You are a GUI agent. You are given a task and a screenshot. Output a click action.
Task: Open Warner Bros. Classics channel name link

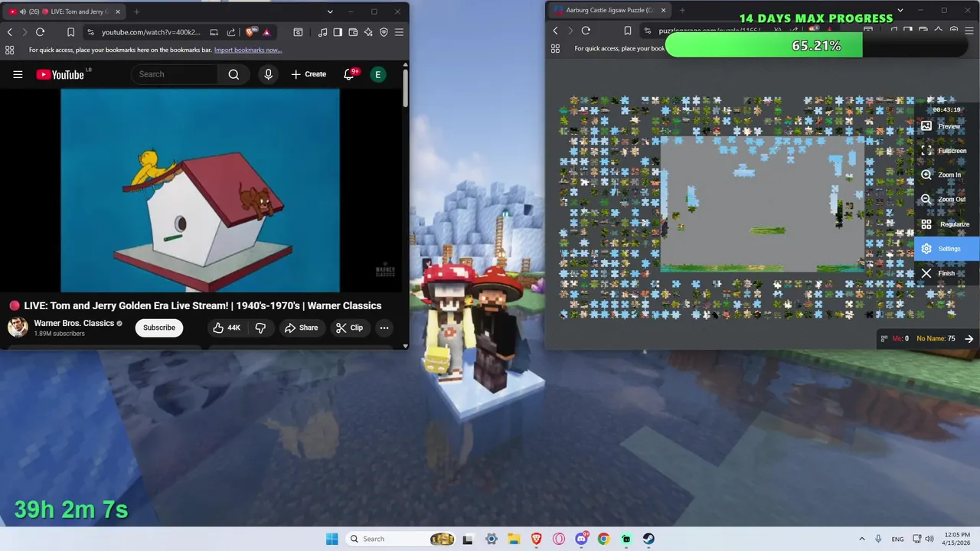pyautogui.click(x=74, y=323)
